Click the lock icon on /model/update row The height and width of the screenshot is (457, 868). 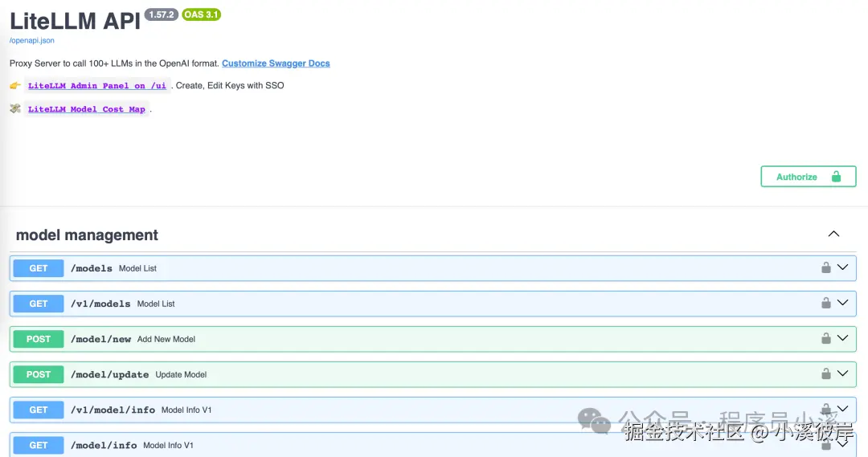(x=826, y=374)
